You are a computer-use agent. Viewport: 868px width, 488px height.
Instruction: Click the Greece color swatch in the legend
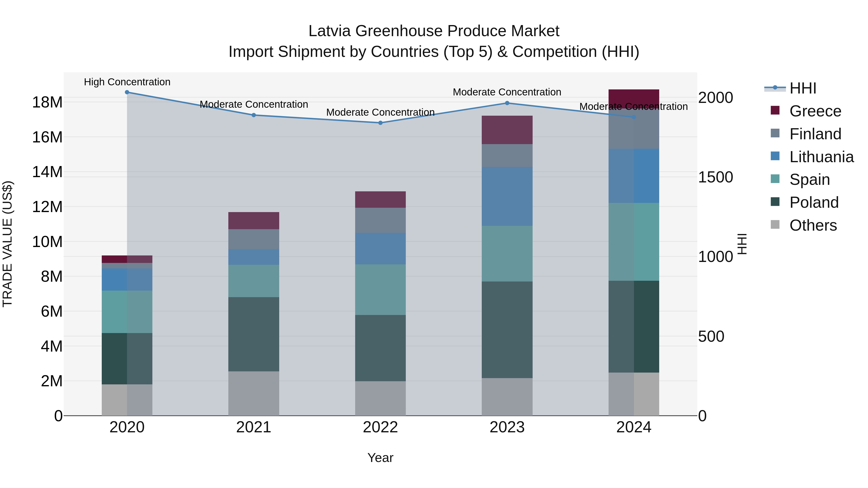775,110
